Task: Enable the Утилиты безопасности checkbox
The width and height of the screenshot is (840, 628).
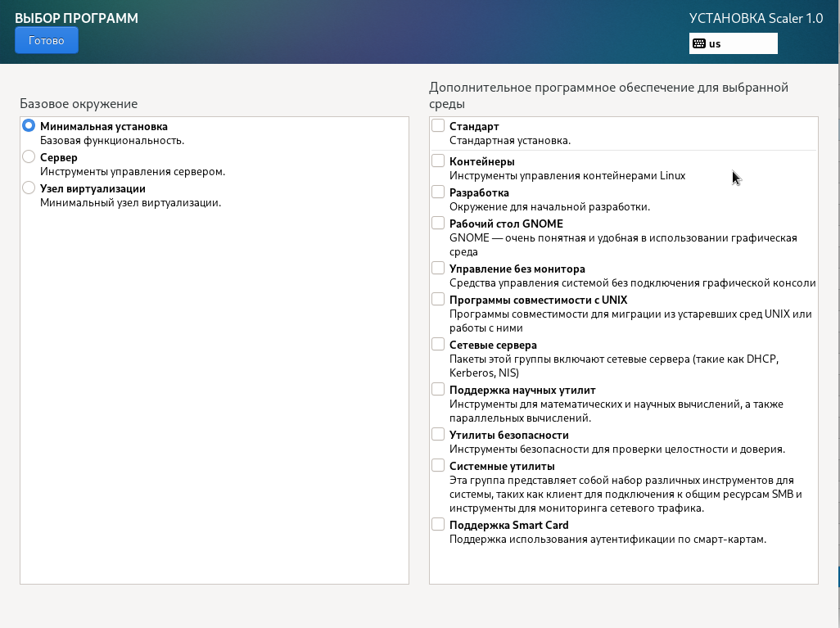Action: tap(438, 434)
